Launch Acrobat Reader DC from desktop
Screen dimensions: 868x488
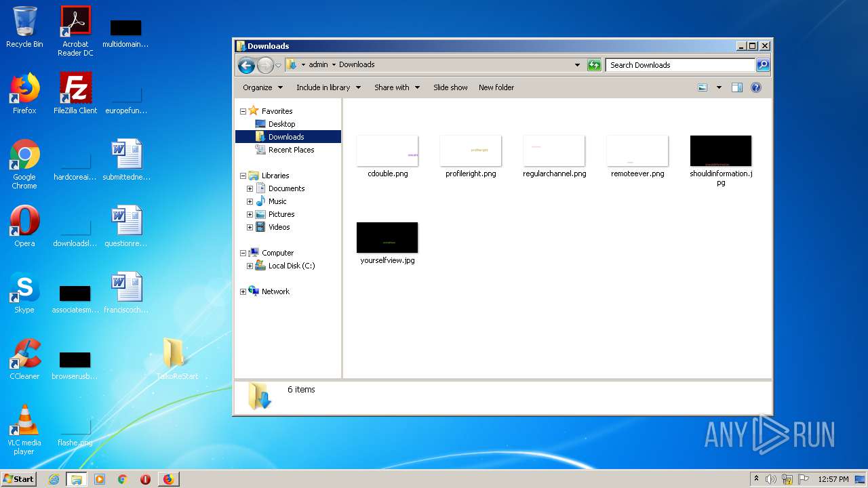(75, 30)
